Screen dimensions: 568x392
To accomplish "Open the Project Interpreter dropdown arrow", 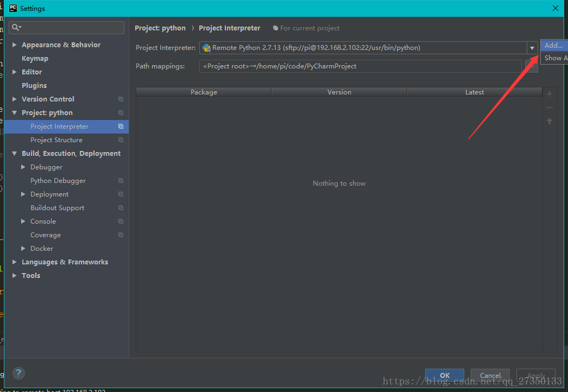I will coord(532,48).
